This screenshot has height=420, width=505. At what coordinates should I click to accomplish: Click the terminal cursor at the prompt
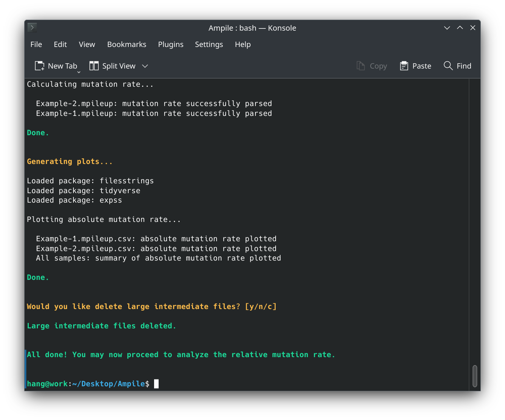156,384
